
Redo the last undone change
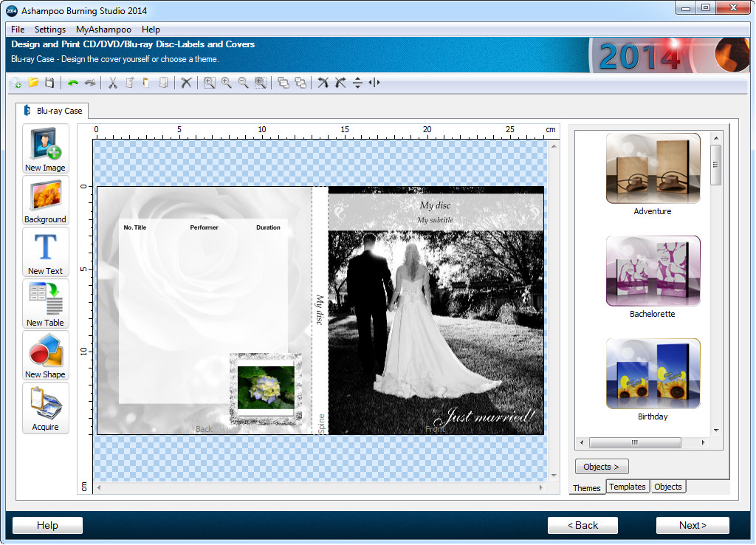coord(90,83)
